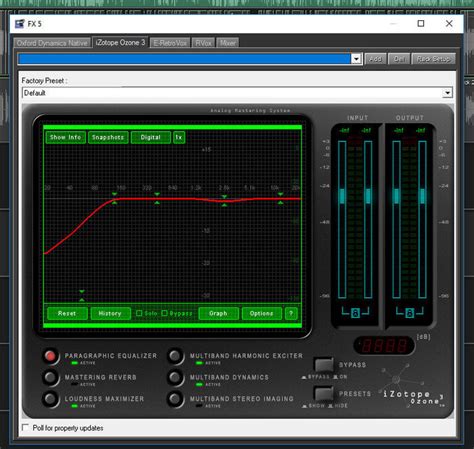Click the Graph button
This screenshot has width=474, height=449.
[x=218, y=313]
